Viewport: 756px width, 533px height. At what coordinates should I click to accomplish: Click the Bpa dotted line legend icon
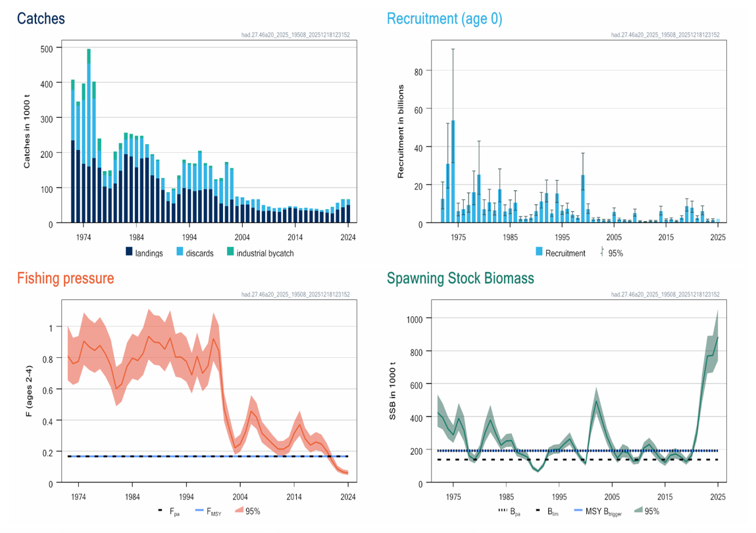click(x=503, y=511)
